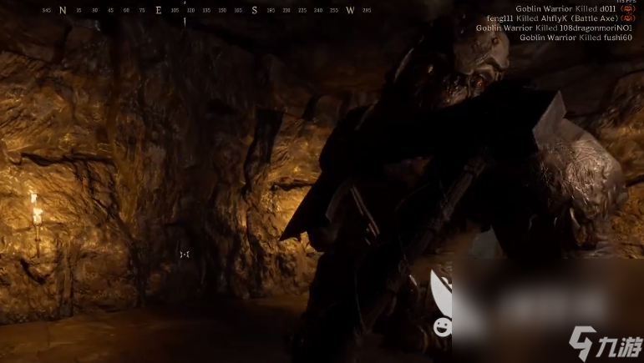This screenshot has width=644, height=363.
Task: Click the 120 degree compass marking
Action: tap(190, 11)
